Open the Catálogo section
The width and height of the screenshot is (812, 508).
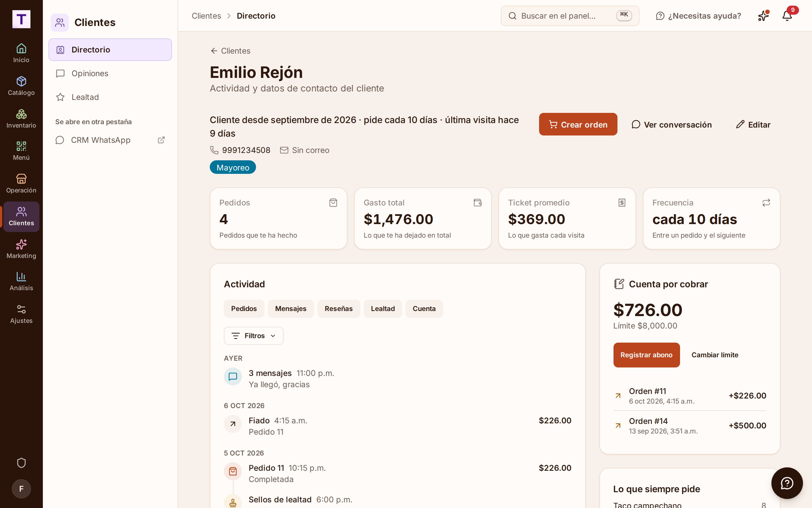21,86
